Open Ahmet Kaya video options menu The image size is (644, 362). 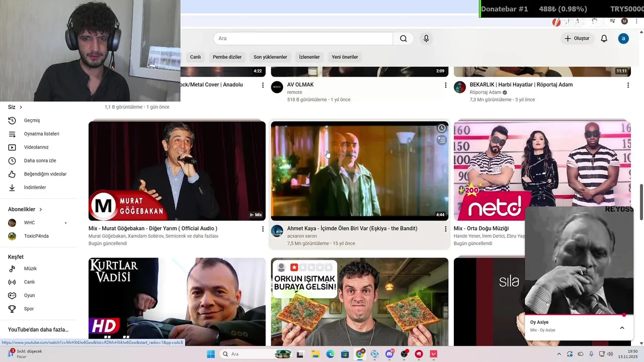[445, 229]
